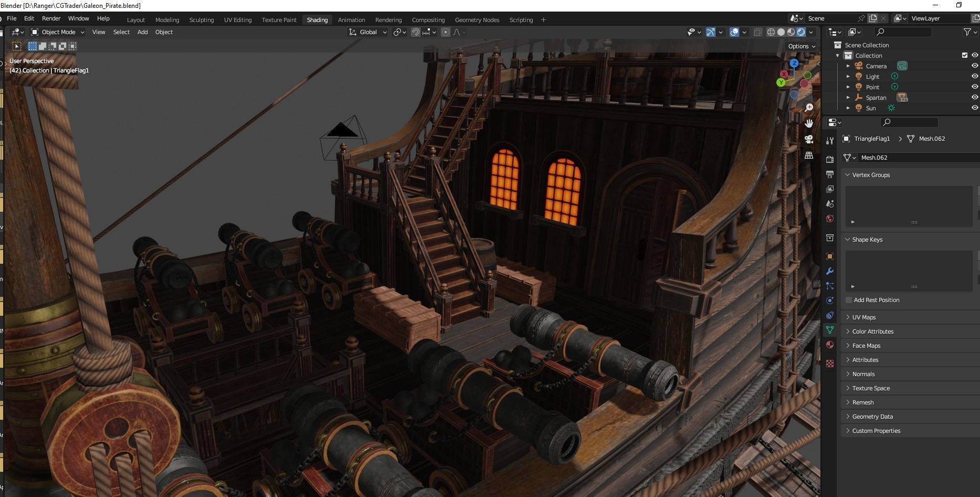
Task: Switch to solid viewport shading
Action: [781, 32]
